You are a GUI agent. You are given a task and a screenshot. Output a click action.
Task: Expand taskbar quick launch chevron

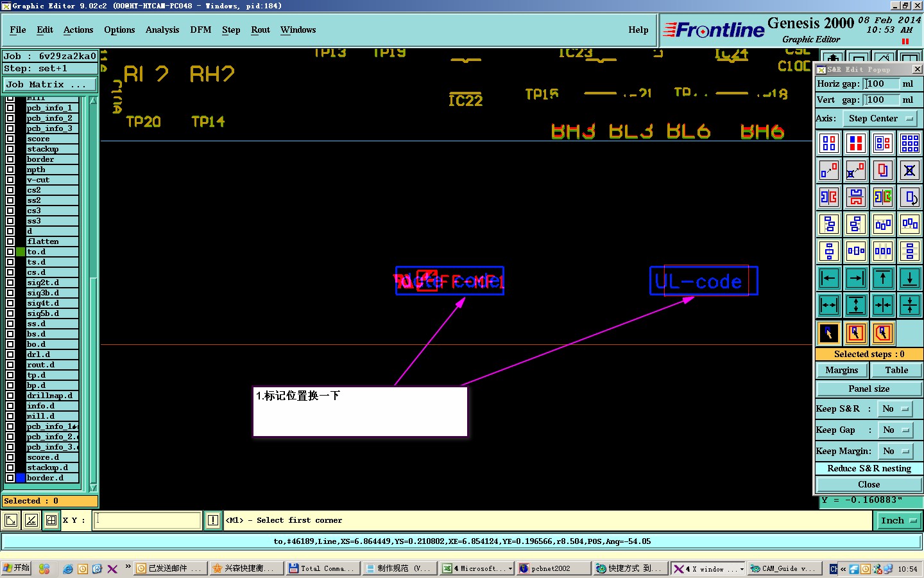128,567
